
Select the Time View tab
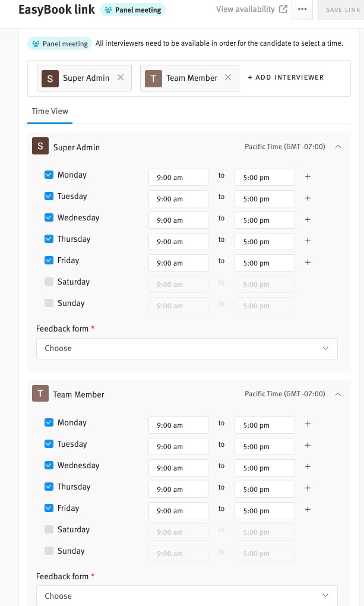(50, 111)
